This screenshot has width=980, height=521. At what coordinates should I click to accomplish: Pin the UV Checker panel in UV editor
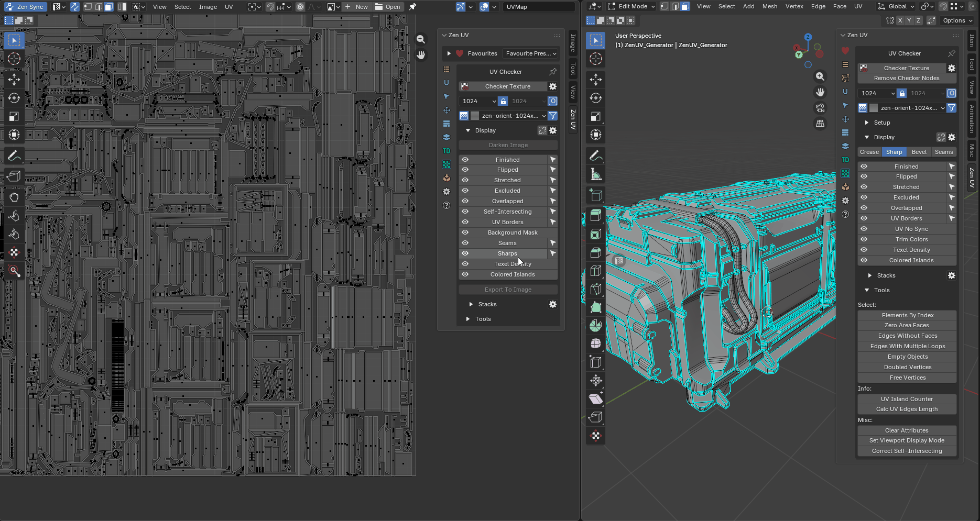553,72
